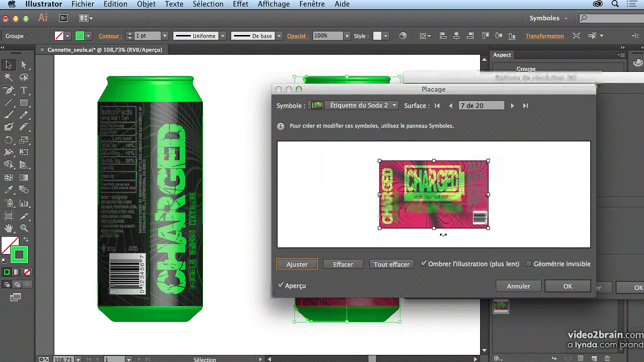Jump to first surface arrow
The height and width of the screenshot is (362, 644).
(437, 105)
